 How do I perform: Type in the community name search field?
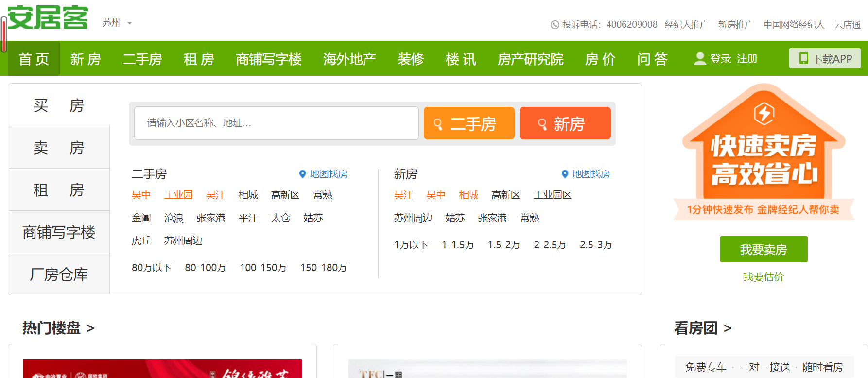pyautogui.click(x=276, y=123)
